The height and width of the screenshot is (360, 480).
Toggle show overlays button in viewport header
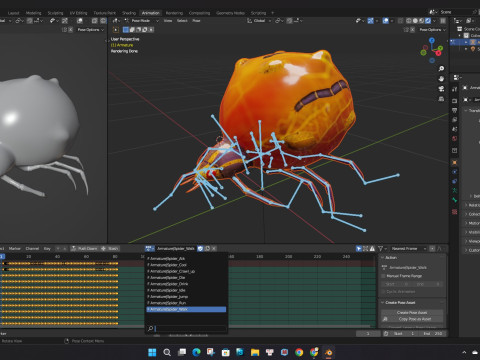tap(386, 21)
